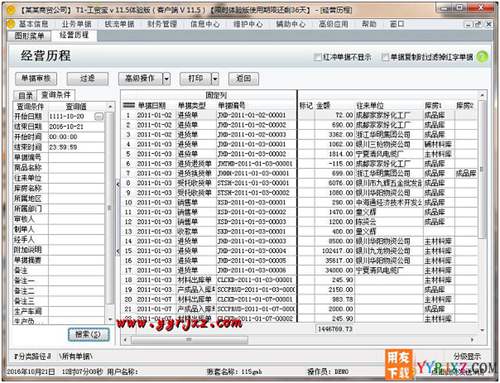Click the grid horizontal scrollbar right arrow

[472, 340]
